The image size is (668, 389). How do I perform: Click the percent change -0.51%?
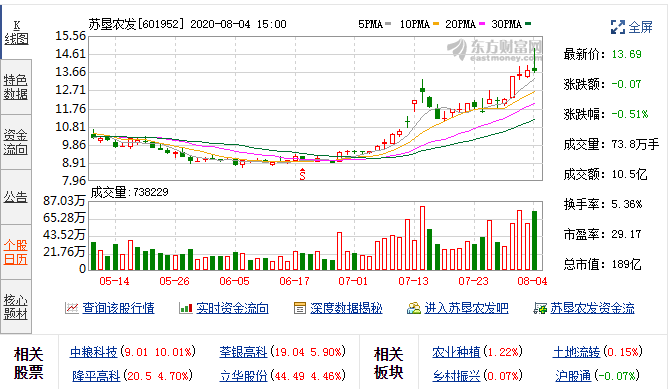pos(630,114)
